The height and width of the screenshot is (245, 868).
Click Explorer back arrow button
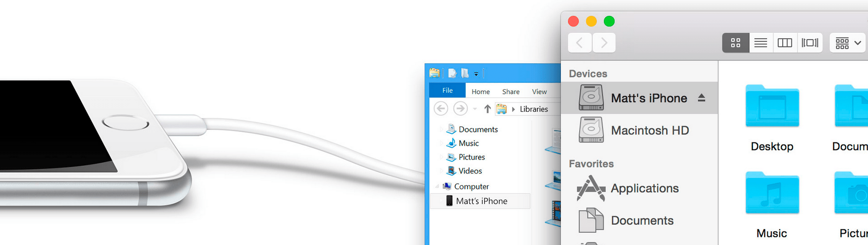click(x=441, y=109)
